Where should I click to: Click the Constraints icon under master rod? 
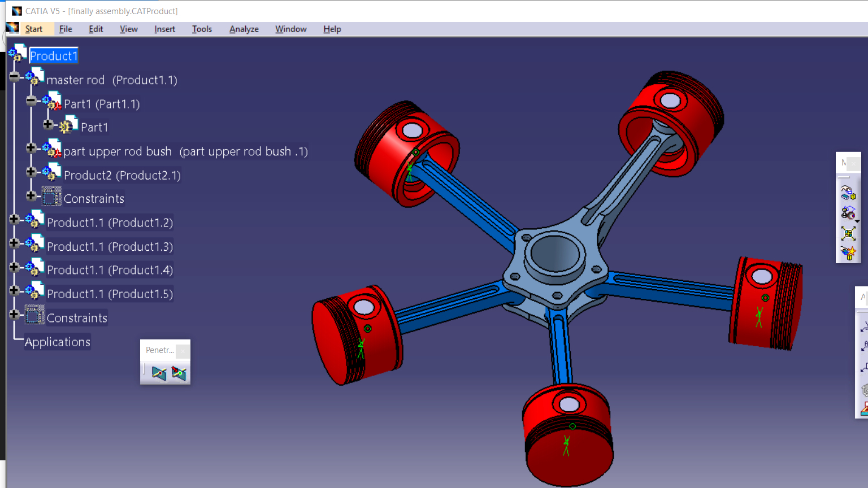coord(51,196)
